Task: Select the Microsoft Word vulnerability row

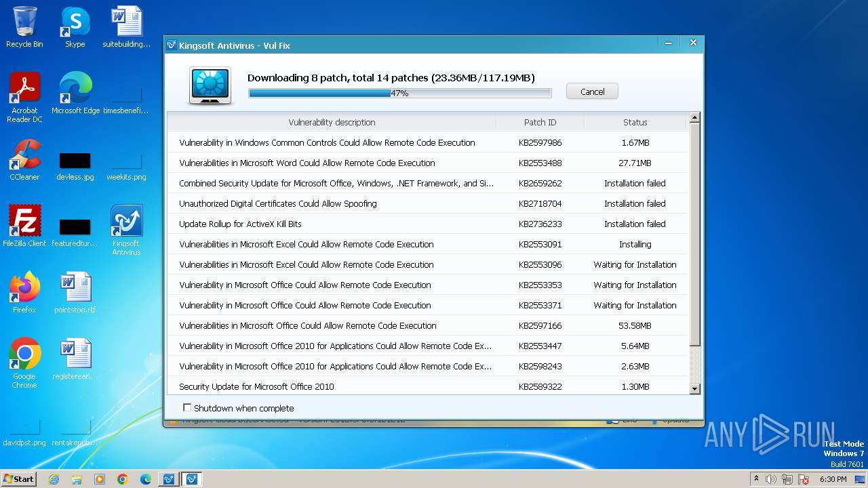Action: tap(427, 163)
